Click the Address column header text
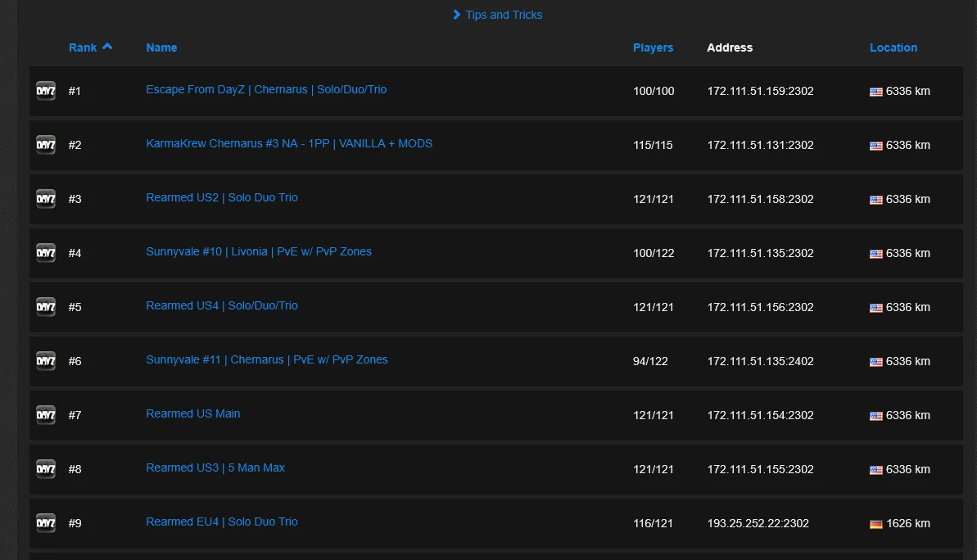 click(x=730, y=47)
